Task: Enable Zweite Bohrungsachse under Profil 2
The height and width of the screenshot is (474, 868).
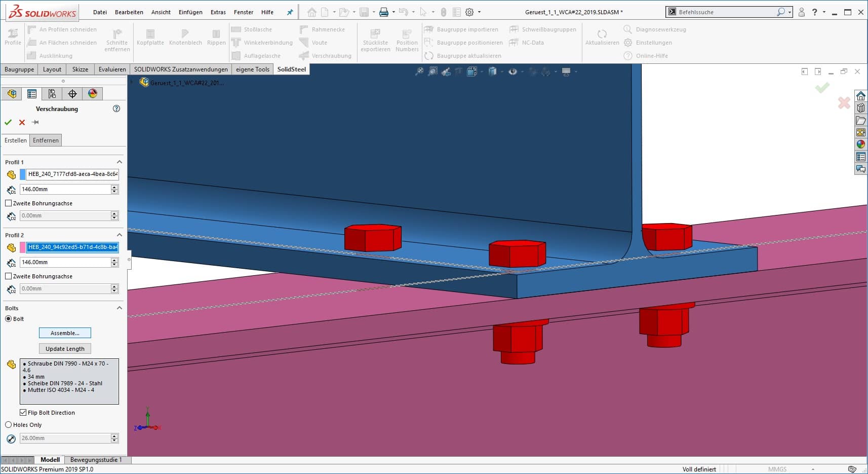Action: click(8, 276)
